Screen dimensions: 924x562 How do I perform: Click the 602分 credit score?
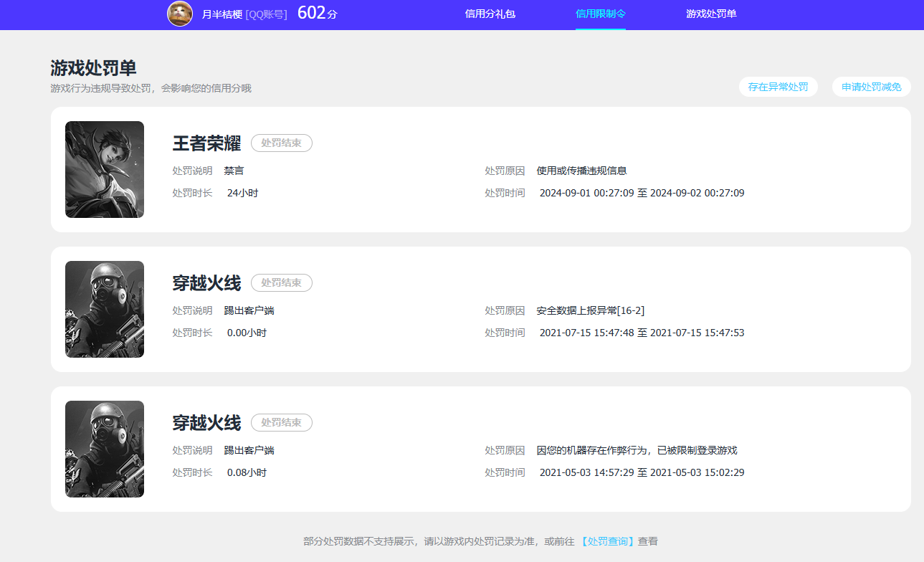tap(317, 13)
